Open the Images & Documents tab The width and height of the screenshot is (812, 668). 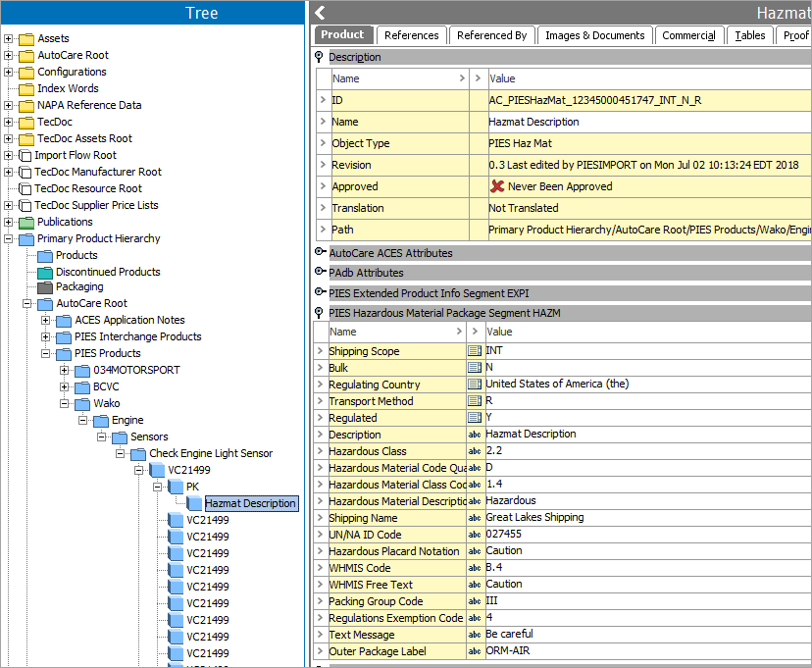coord(594,35)
